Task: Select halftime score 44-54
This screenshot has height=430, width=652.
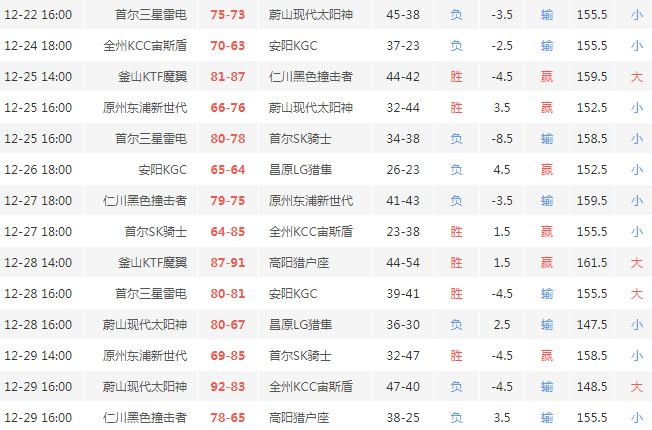Action: pos(403,263)
